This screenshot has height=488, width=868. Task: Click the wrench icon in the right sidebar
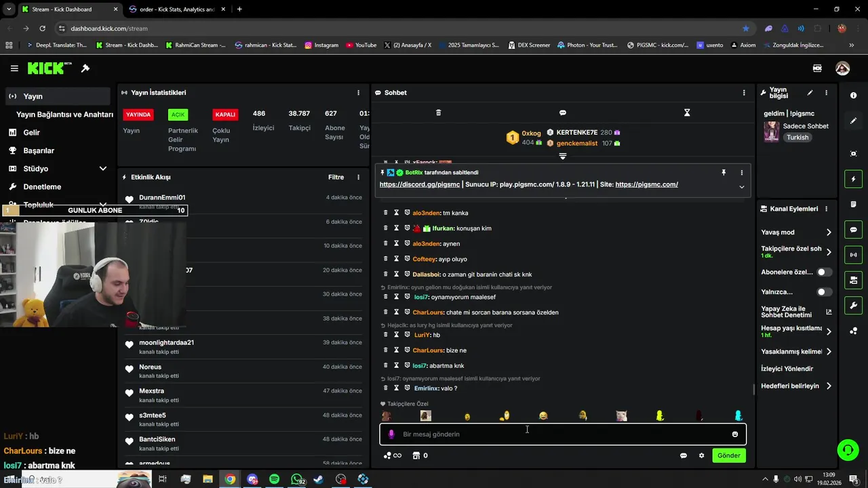(853, 306)
